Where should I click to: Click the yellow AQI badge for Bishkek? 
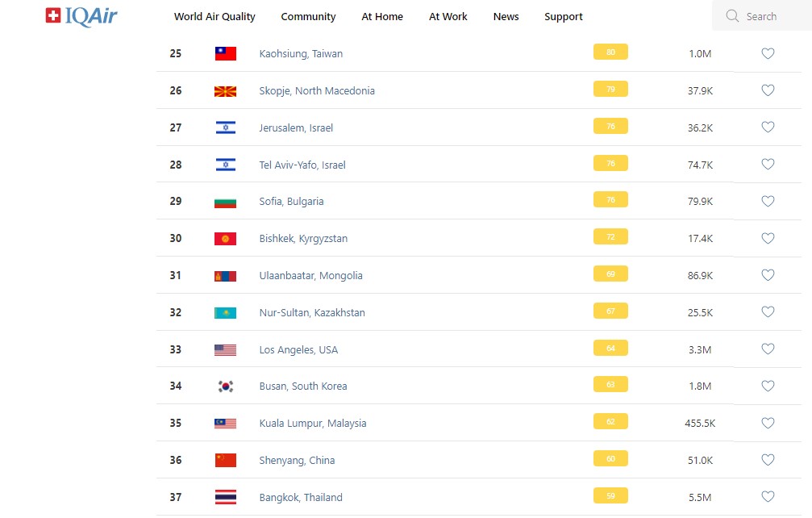610,237
